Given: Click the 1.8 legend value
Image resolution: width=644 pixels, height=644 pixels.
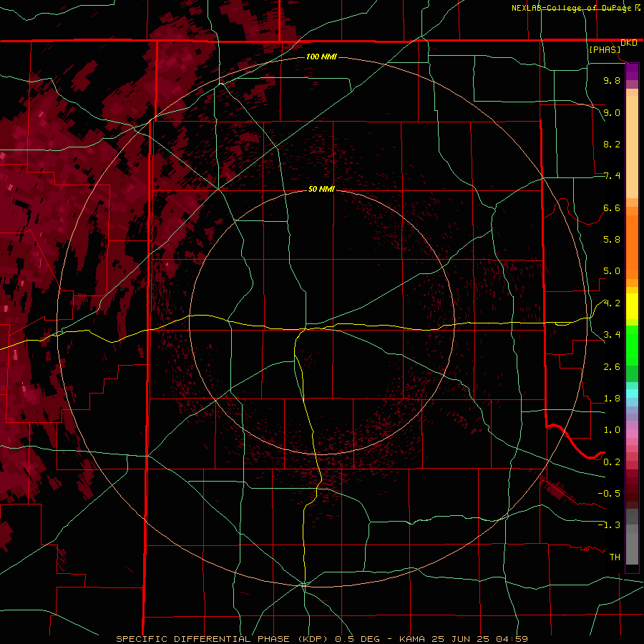Looking at the screenshot, I should (x=612, y=399).
